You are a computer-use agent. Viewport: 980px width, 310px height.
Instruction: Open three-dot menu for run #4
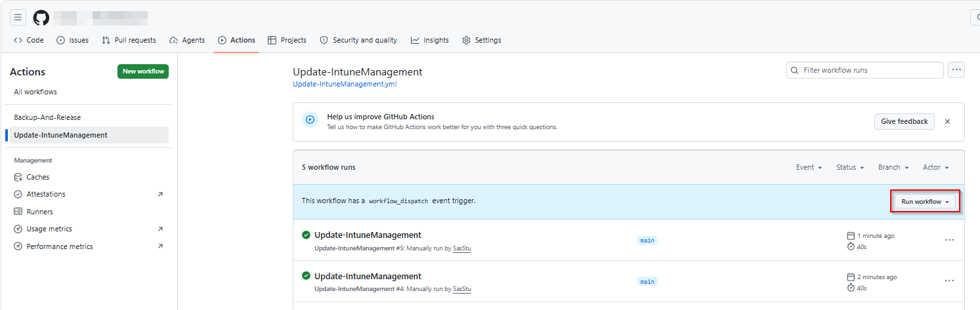[x=949, y=281]
